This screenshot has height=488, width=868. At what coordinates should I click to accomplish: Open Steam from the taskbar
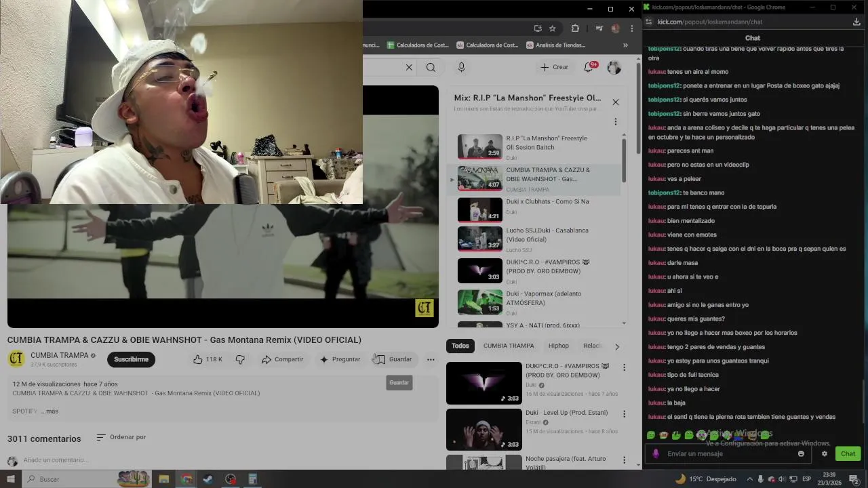tap(208, 479)
